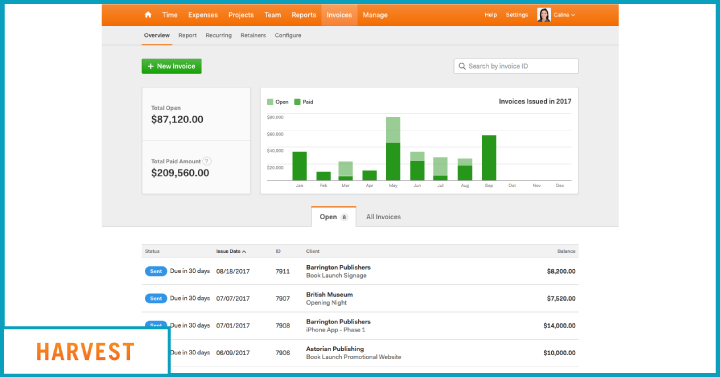720x377 pixels.
Task: Open the Retainers subtab
Action: click(253, 35)
